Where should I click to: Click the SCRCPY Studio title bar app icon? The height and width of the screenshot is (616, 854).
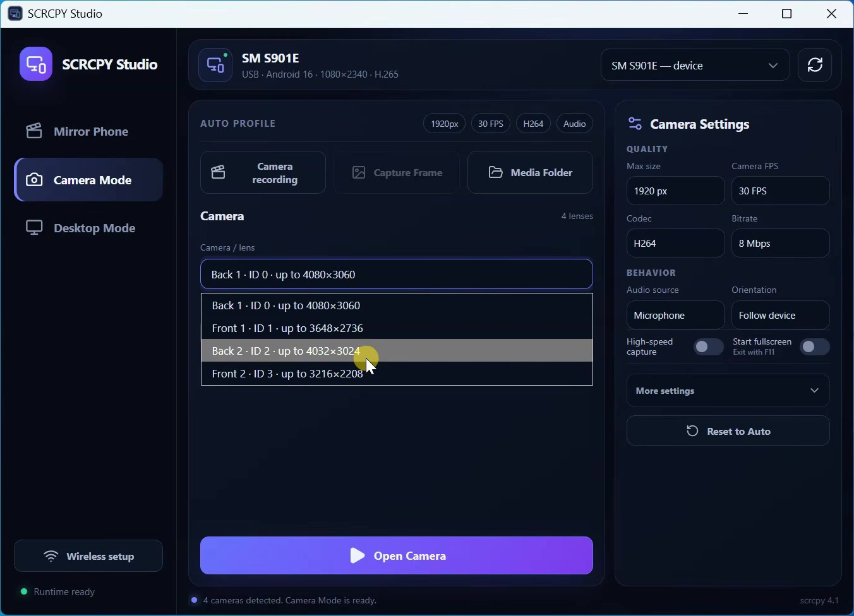point(15,13)
